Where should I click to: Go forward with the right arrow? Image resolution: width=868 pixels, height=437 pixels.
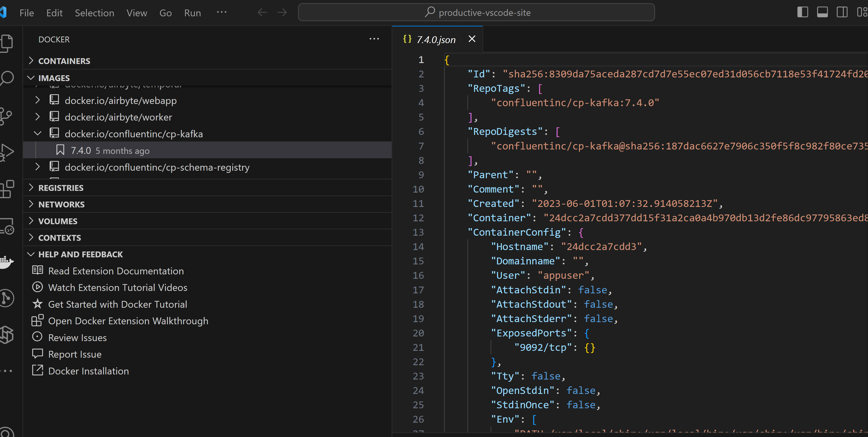click(282, 12)
